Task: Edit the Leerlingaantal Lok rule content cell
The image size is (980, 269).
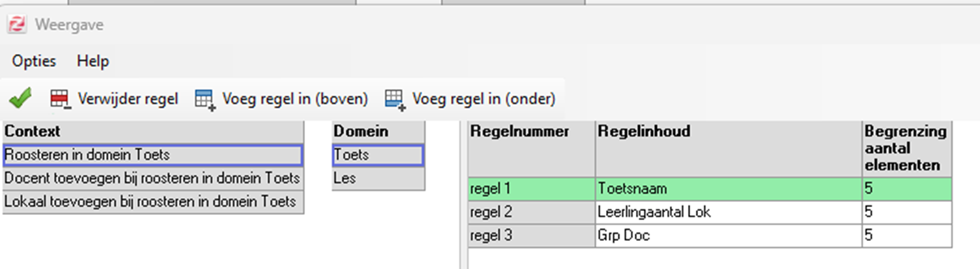Action: click(x=728, y=212)
